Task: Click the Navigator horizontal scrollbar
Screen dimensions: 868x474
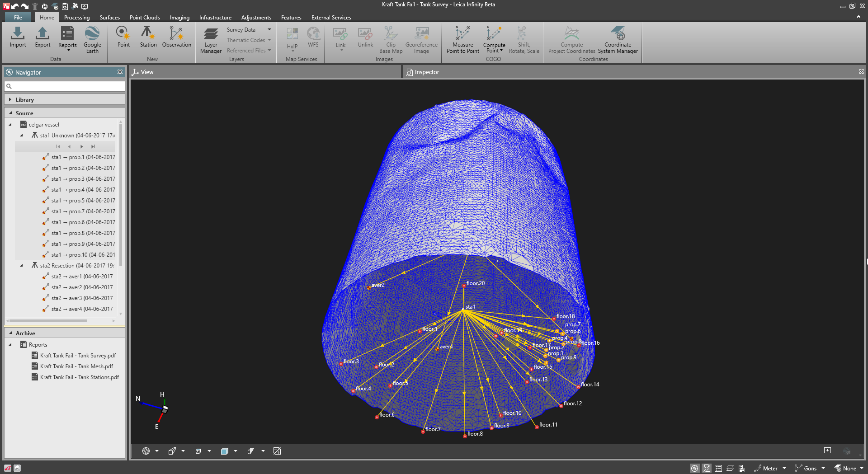Action: 48,321
